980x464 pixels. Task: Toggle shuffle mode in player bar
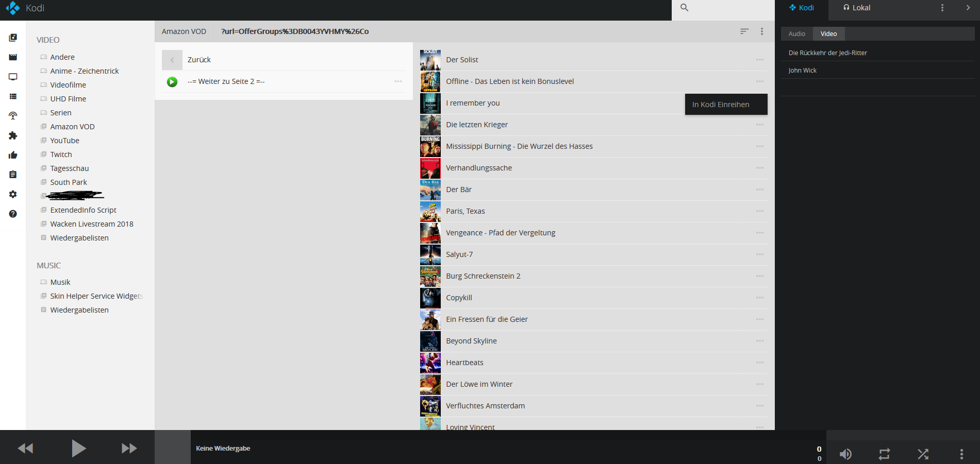point(923,454)
